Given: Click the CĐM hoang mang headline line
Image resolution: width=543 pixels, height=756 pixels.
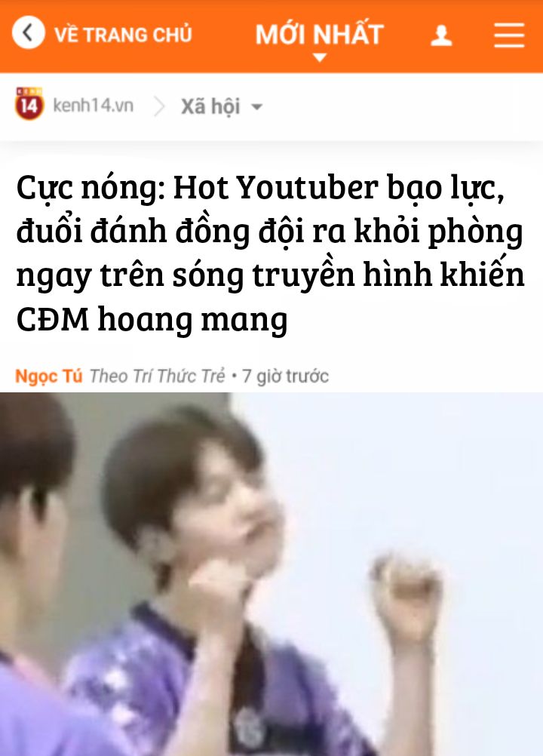Looking at the screenshot, I should 152,320.
